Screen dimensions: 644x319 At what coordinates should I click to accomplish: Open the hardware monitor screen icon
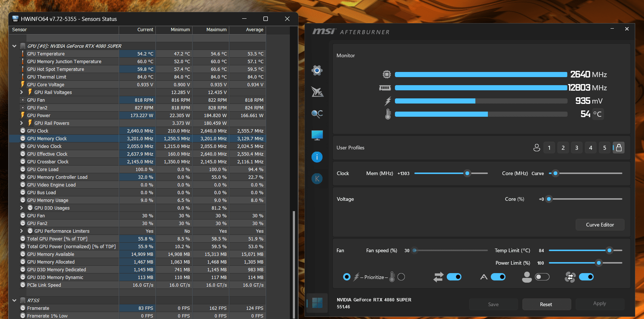coord(317,135)
